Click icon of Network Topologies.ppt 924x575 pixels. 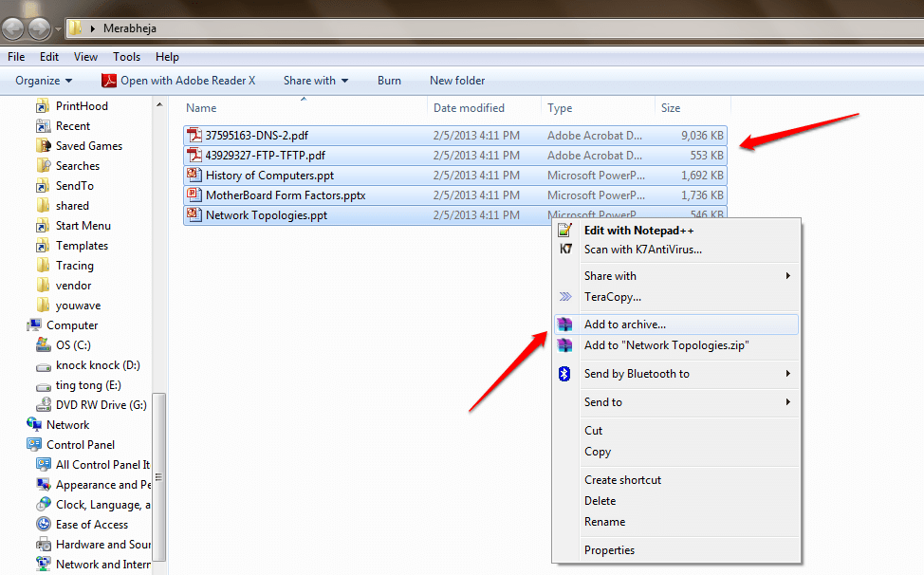(194, 215)
